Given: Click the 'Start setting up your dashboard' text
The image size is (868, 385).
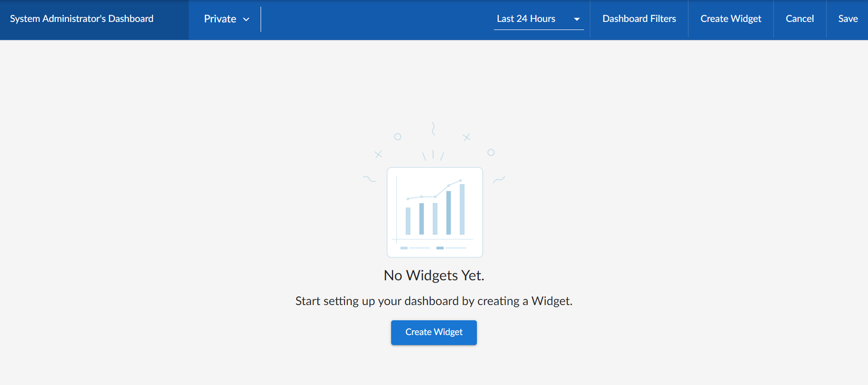Looking at the screenshot, I should pyautogui.click(x=434, y=301).
